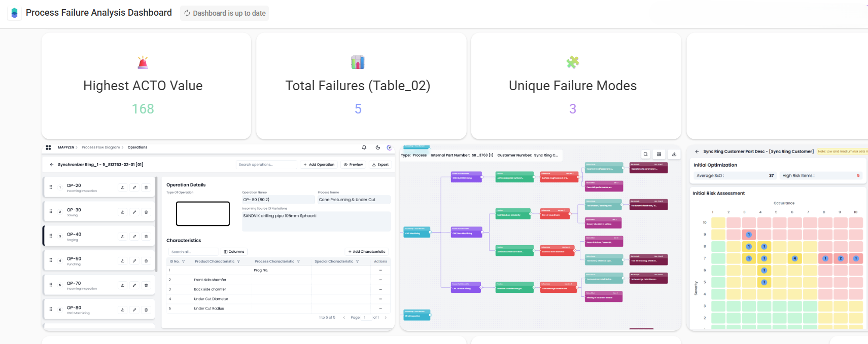
Task: Click the Operation Name field OP-80 (80.2)
Action: point(279,200)
